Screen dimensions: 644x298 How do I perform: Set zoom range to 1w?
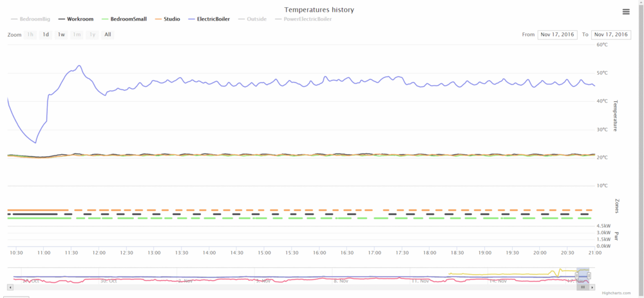point(61,34)
